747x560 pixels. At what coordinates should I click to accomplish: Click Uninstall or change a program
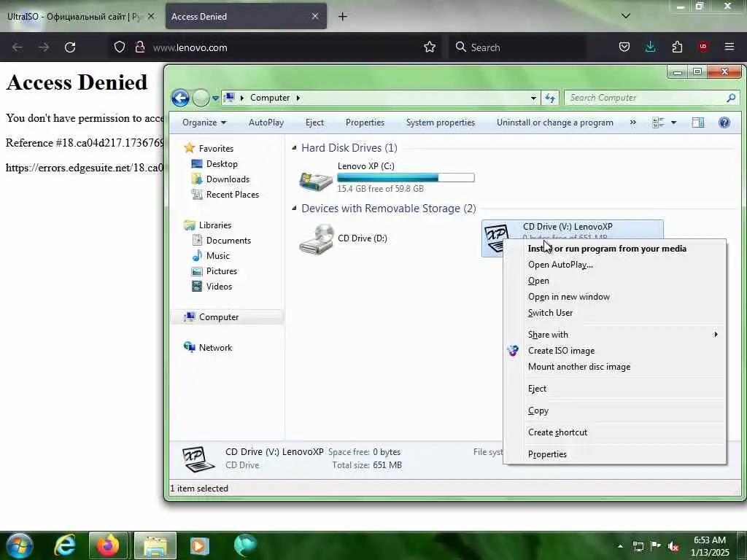tap(555, 122)
